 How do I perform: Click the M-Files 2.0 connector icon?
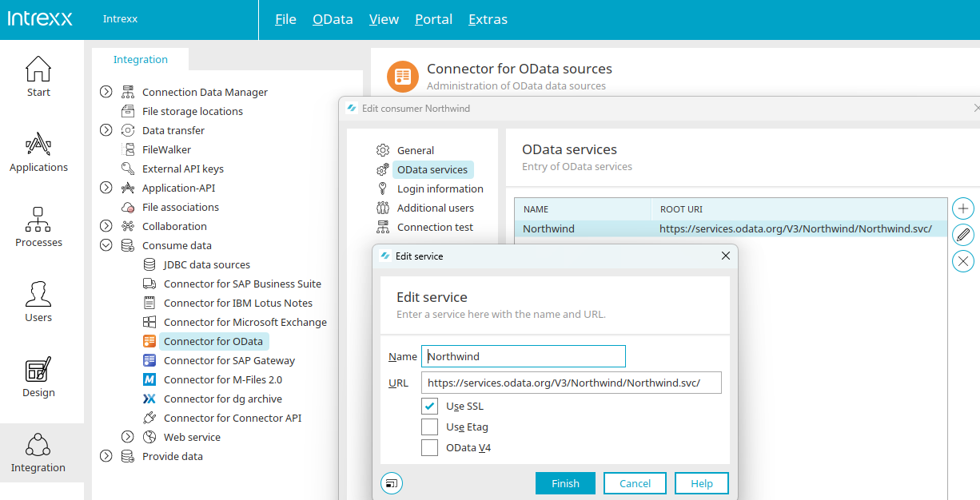tap(149, 379)
